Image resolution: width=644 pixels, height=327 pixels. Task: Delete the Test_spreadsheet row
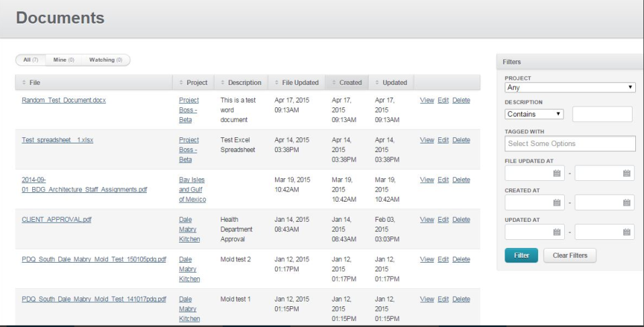462,140
